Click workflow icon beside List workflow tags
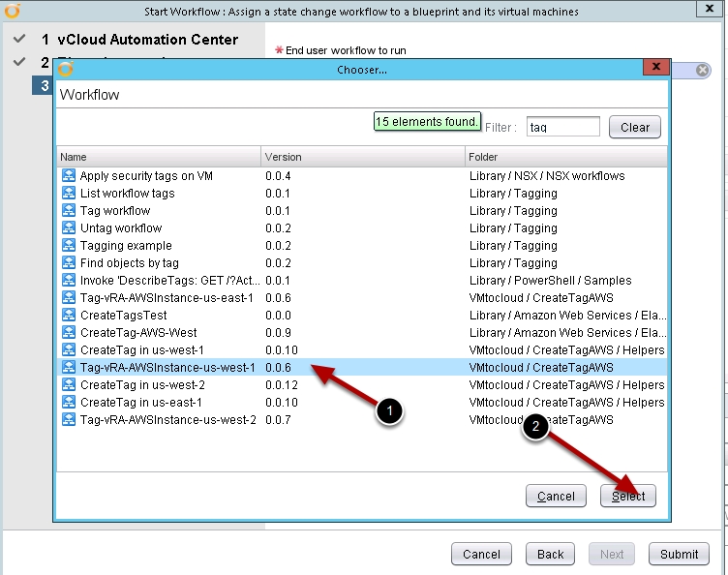This screenshot has width=728, height=575. coord(69,193)
